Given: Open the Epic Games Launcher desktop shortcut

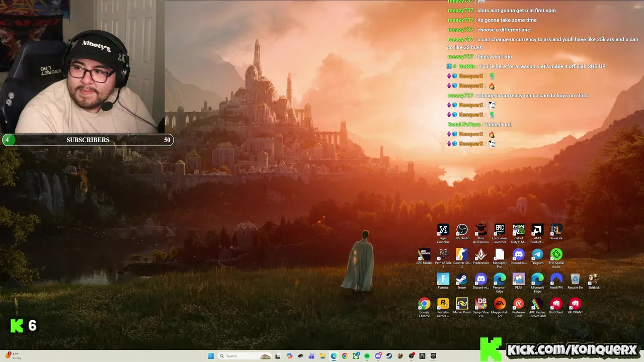Looking at the screenshot, I should 500,233.
